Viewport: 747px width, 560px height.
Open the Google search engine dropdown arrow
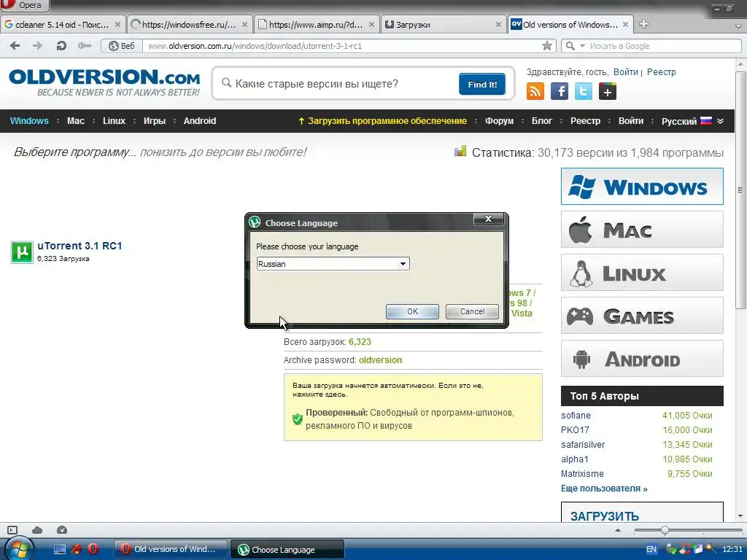click(x=582, y=46)
